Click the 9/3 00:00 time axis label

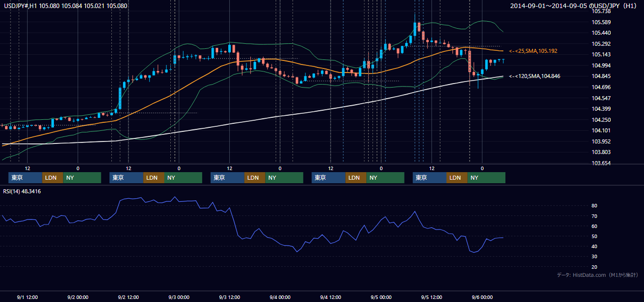(x=179, y=297)
